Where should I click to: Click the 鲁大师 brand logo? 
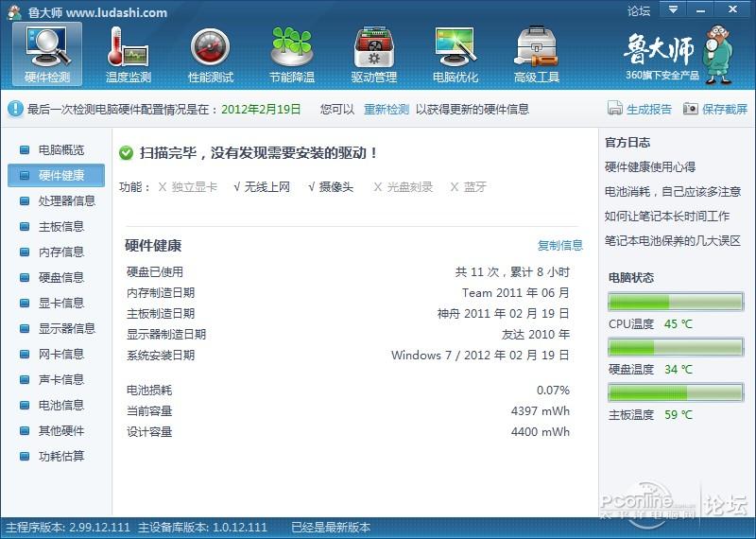coord(660,49)
